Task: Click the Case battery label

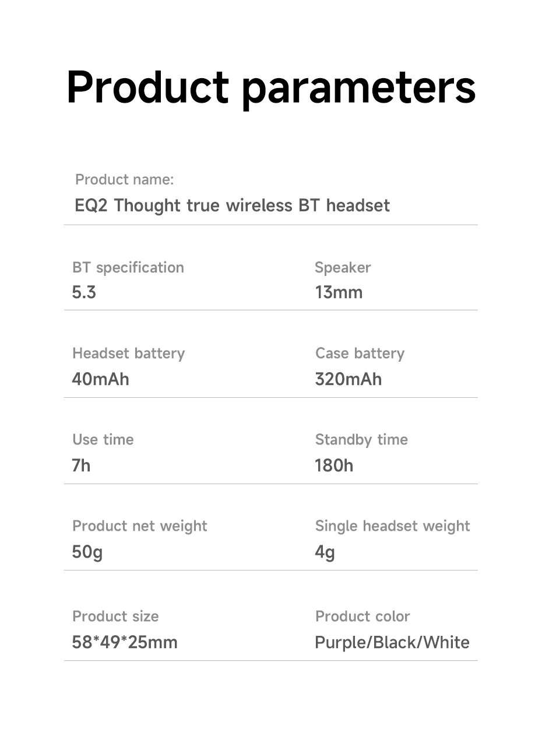Action: point(360,353)
